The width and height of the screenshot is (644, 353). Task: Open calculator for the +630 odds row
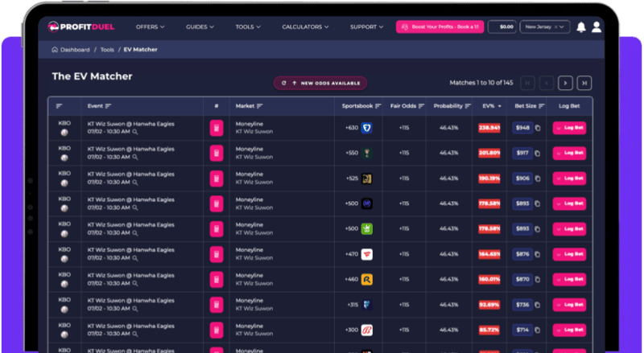(x=217, y=128)
